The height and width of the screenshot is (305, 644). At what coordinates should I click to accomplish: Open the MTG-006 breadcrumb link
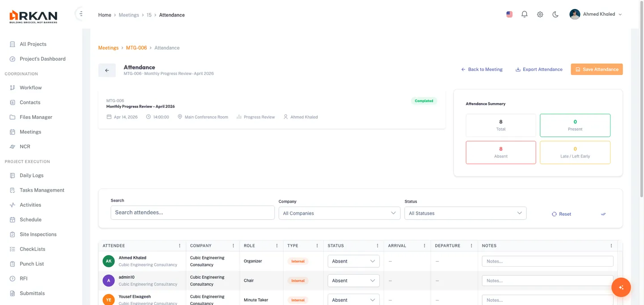click(x=136, y=48)
